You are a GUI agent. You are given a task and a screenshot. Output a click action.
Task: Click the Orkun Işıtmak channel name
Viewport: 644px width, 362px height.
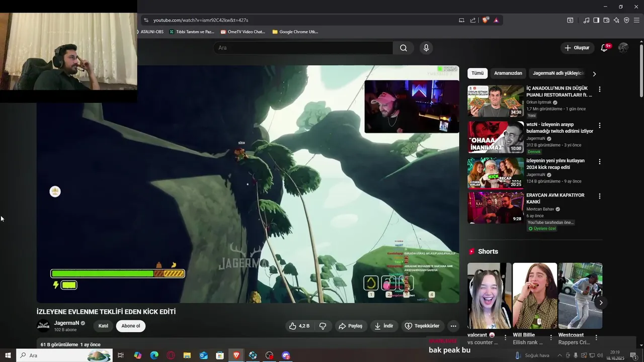tap(539, 102)
